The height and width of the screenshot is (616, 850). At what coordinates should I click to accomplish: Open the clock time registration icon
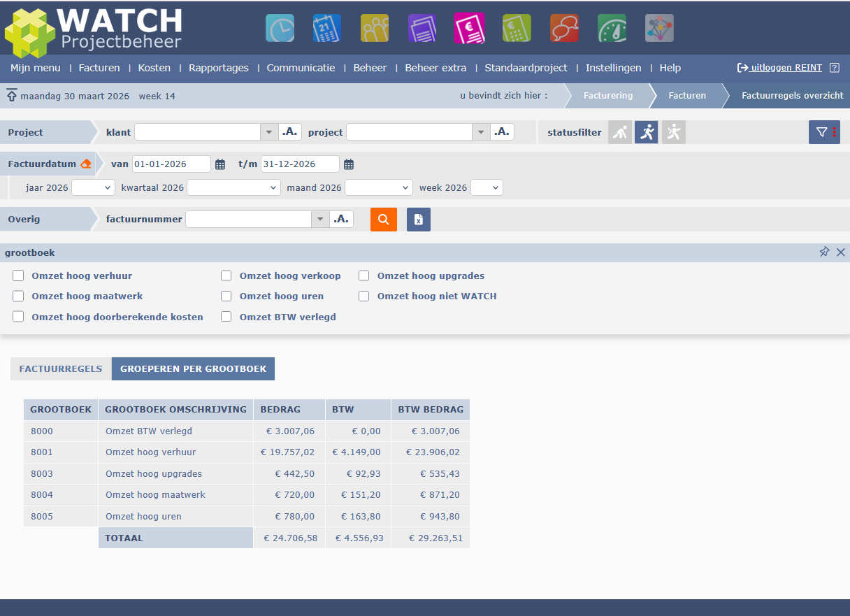click(x=280, y=28)
